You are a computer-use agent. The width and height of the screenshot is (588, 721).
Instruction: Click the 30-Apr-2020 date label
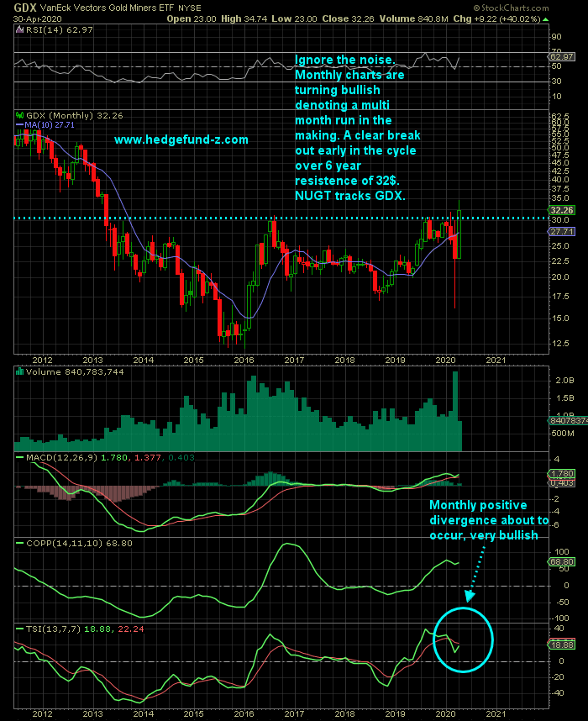(x=38, y=18)
